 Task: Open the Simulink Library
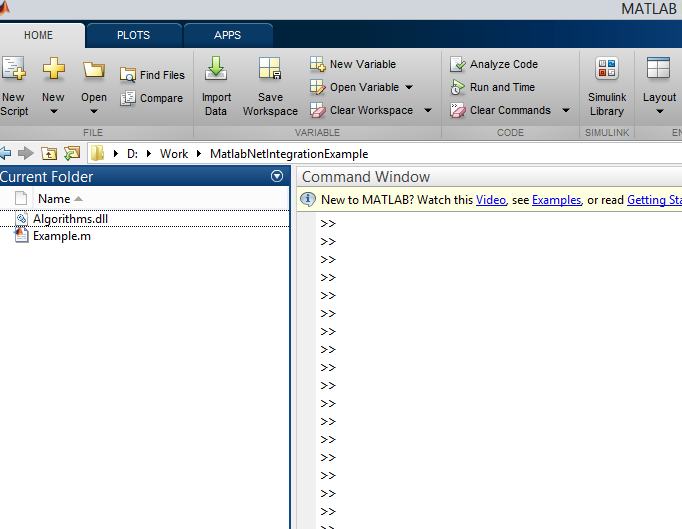(x=607, y=87)
